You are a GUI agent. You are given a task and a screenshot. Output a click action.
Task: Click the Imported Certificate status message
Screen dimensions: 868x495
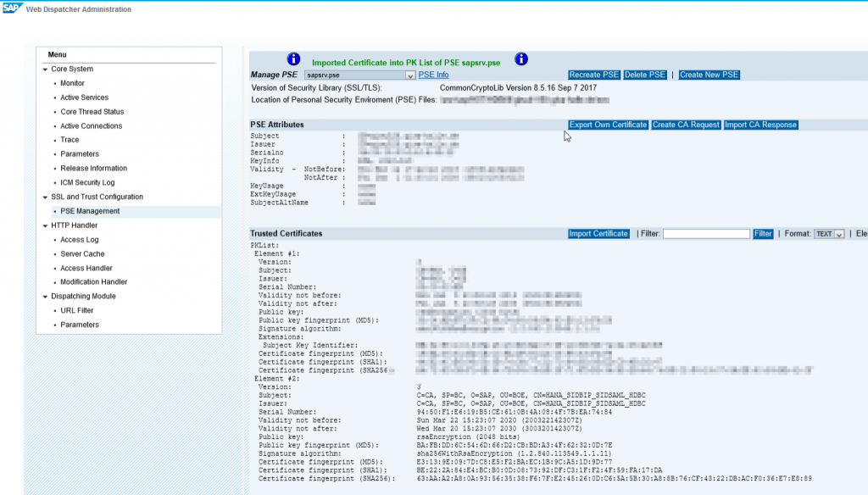pyautogui.click(x=406, y=63)
